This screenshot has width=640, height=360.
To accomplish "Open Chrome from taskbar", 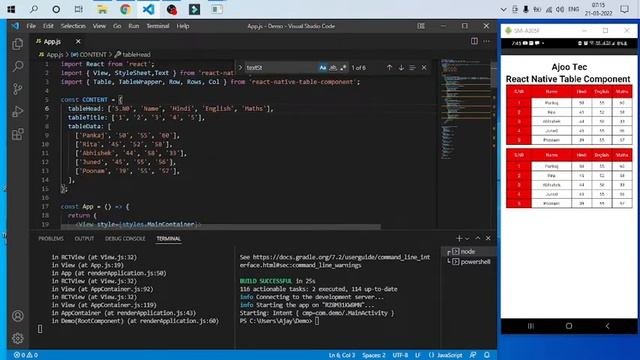I will (125, 9).
